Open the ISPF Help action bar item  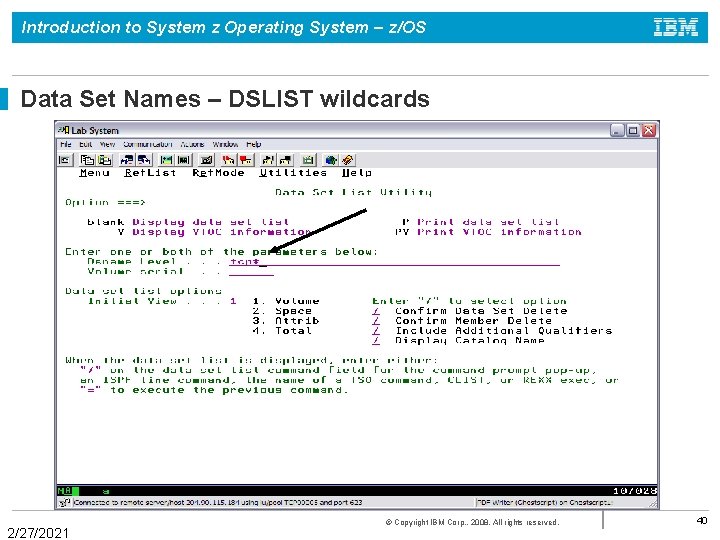click(357, 173)
